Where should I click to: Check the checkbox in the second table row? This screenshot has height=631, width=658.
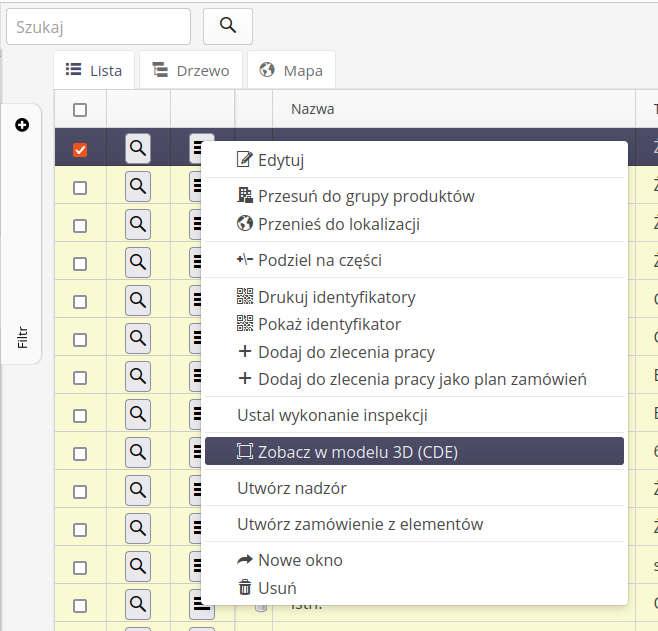coord(80,187)
